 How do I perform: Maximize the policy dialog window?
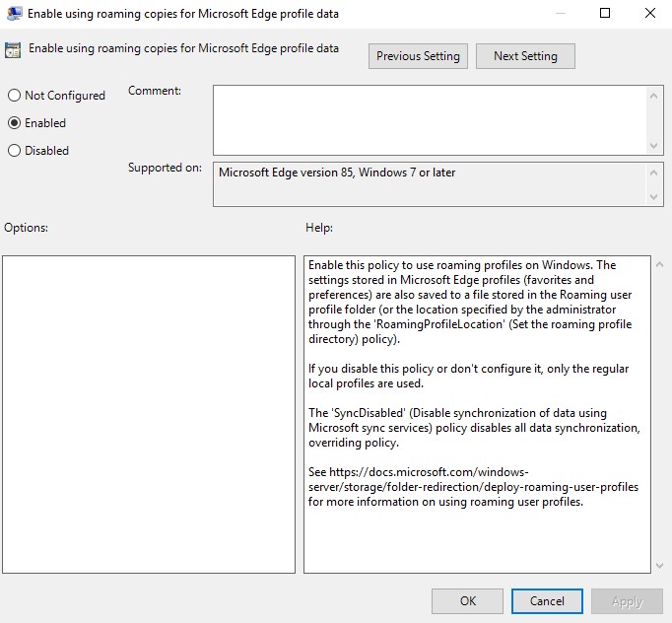point(605,13)
